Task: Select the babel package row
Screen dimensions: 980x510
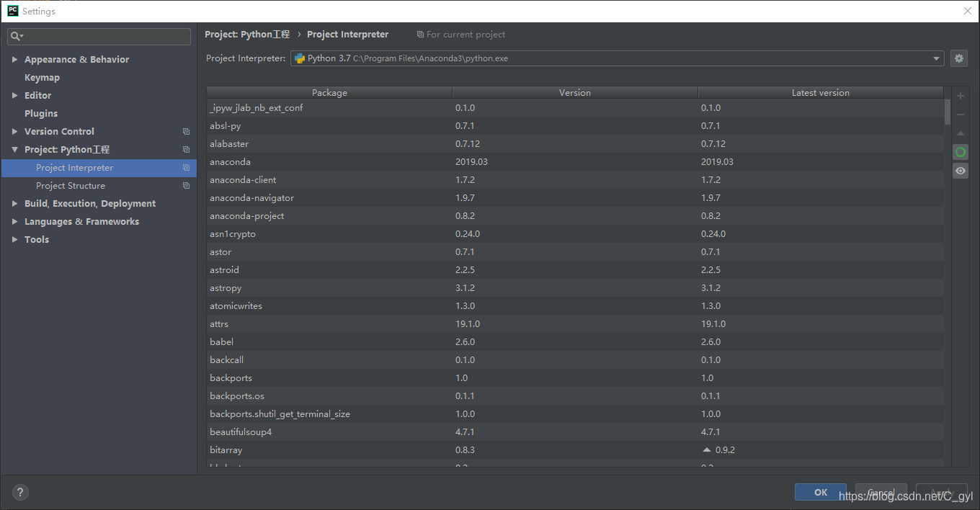Action: coord(575,342)
